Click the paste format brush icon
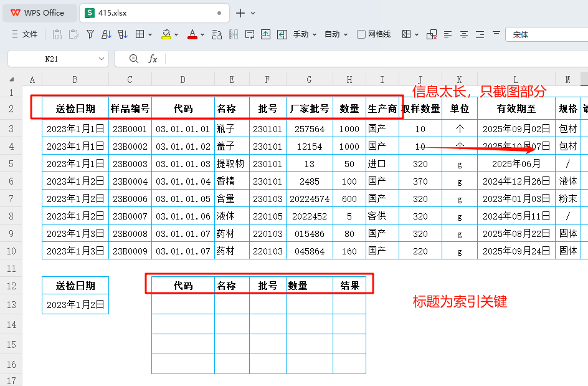 pos(74,34)
